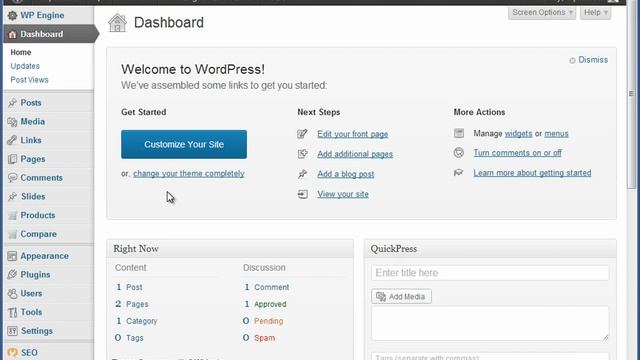640x360 pixels.
Task: Click the Users icon in the sidebar
Action: click(12, 293)
